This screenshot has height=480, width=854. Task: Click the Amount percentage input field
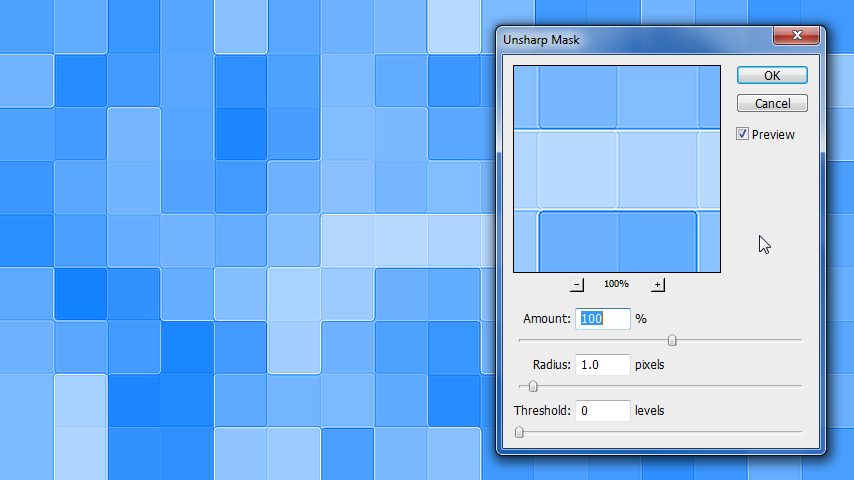[602, 319]
